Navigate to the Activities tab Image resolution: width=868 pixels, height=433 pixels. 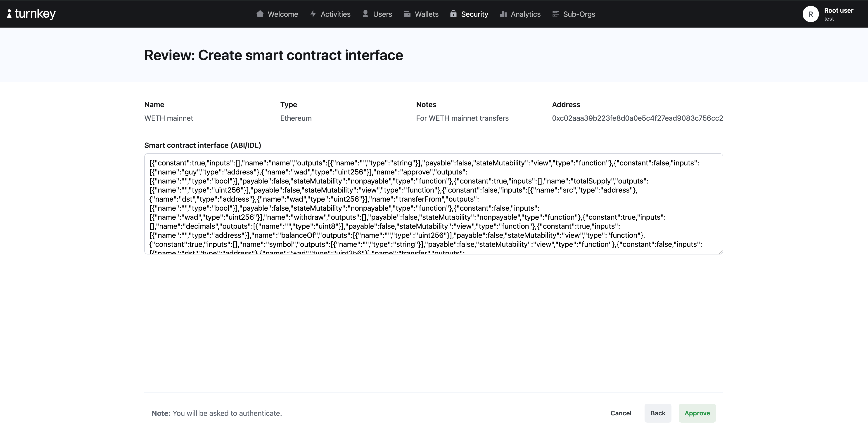pos(335,14)
